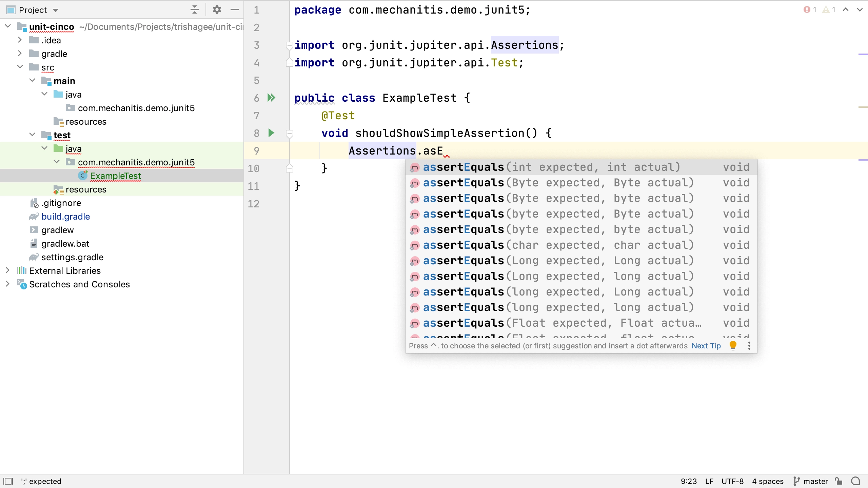The height and width of the screenshot is (488, 868).
Task: Click the 'ExampleTest' file in project tree
Action: 116,176
